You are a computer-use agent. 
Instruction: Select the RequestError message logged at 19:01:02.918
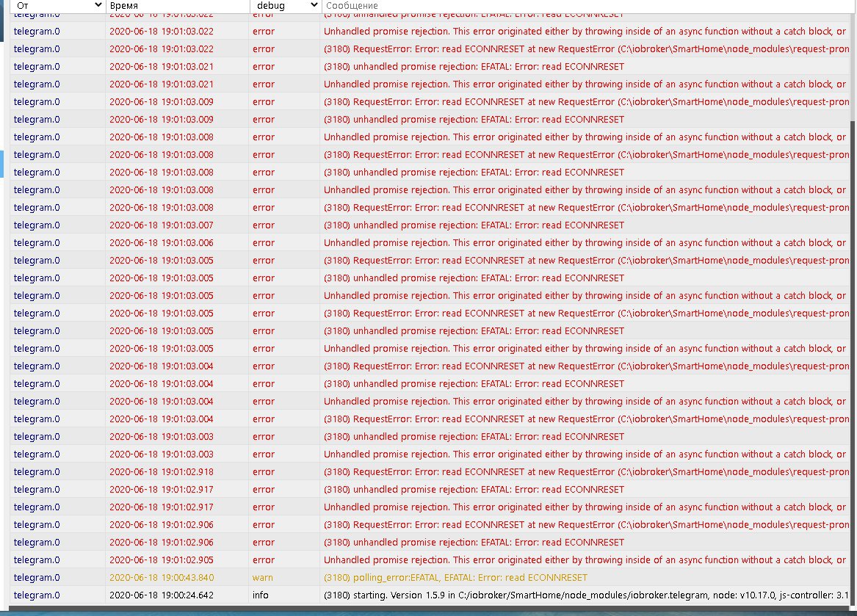point(586,471)
